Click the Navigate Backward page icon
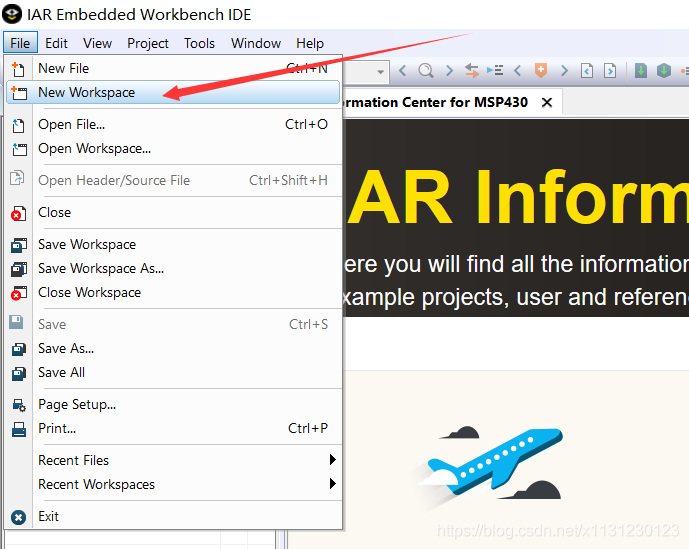 click(x=587, y=70)
